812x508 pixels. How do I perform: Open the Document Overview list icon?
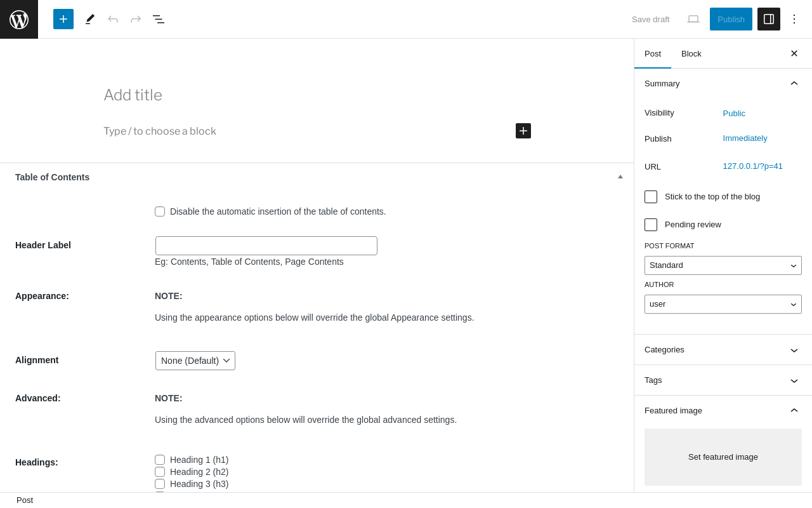pyautogui.click(x=159, y=19)
